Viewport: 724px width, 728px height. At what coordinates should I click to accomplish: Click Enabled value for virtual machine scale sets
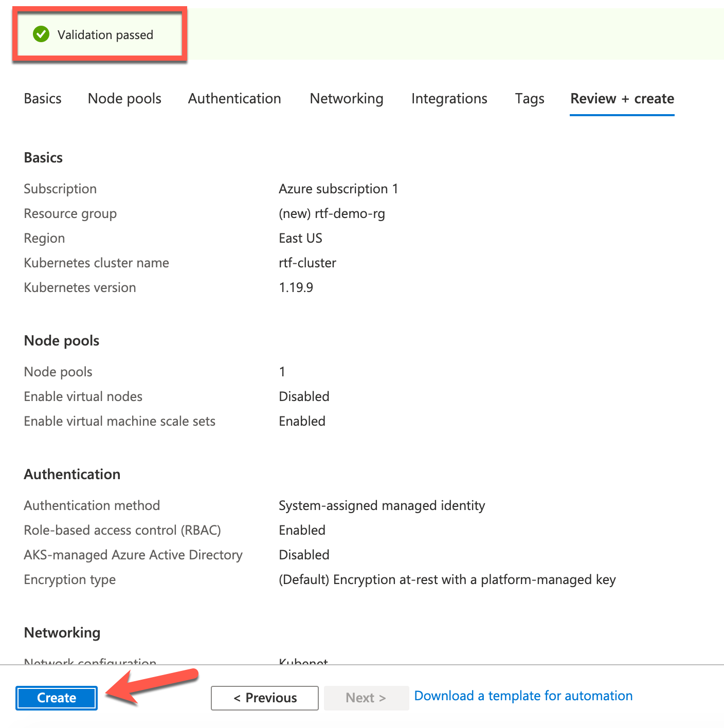(x=302, y=421)
